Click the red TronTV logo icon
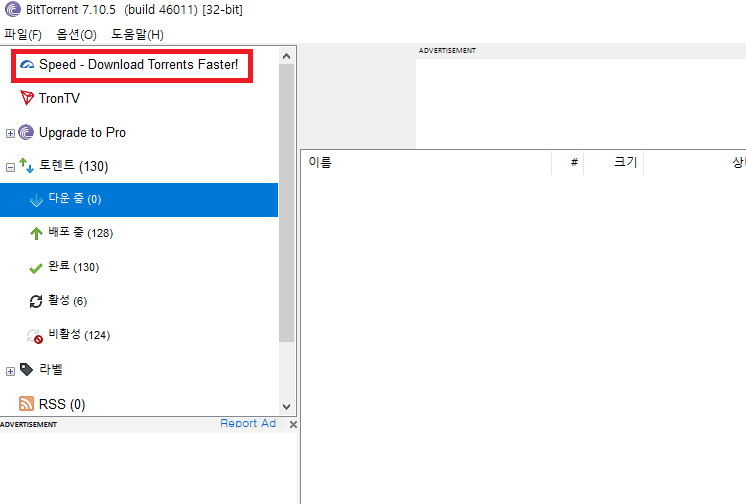This screenshot has height=504, width=746. coord(27,98)
